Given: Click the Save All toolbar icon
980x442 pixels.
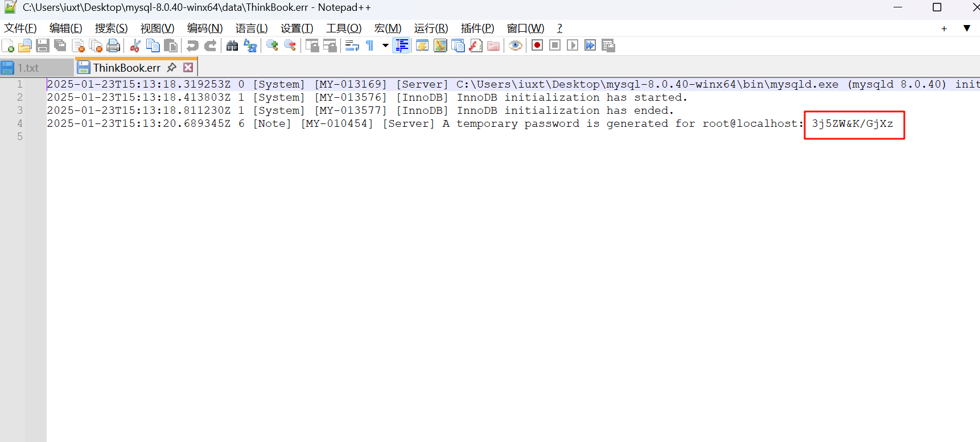Looking at the screenshot, I should tap(60, 46).
